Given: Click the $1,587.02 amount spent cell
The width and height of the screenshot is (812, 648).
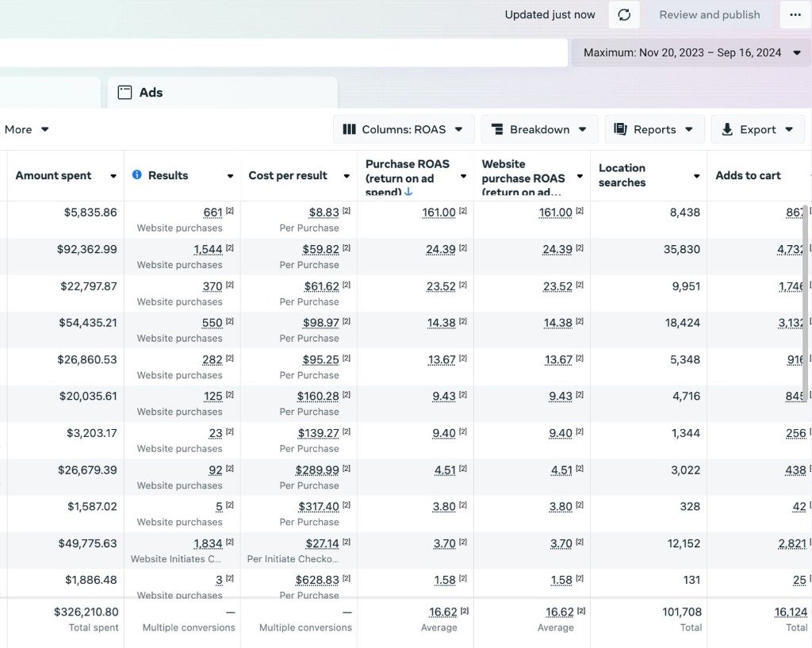Looking at the screenshot, I should coord(92,507).
